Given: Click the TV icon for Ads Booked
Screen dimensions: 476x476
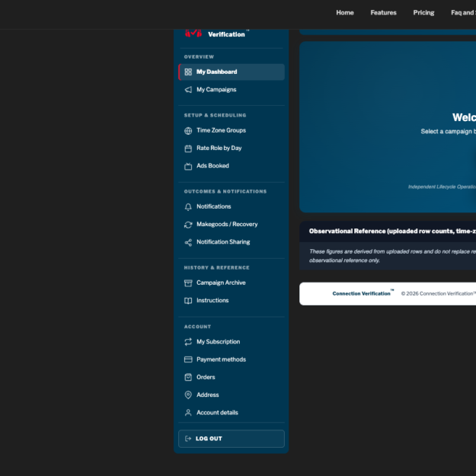Looking at the screenshot, I should point(188,166).
